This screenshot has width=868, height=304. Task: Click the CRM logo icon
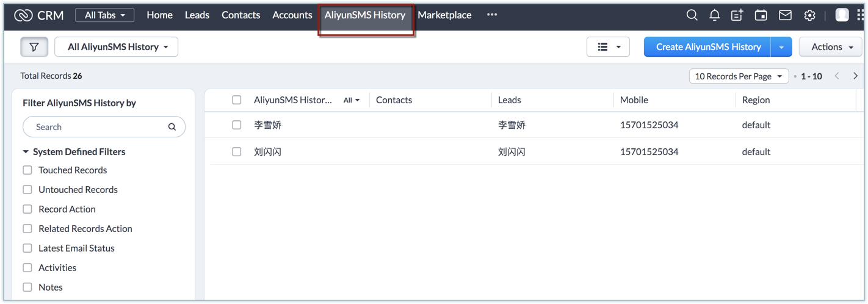(x=23, y=15)
